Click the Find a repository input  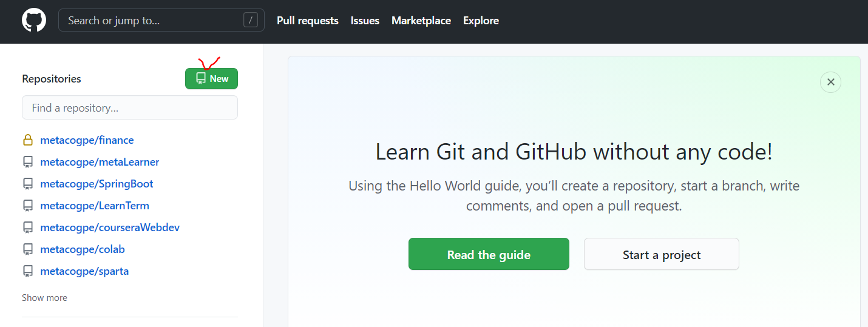point(130,108)
